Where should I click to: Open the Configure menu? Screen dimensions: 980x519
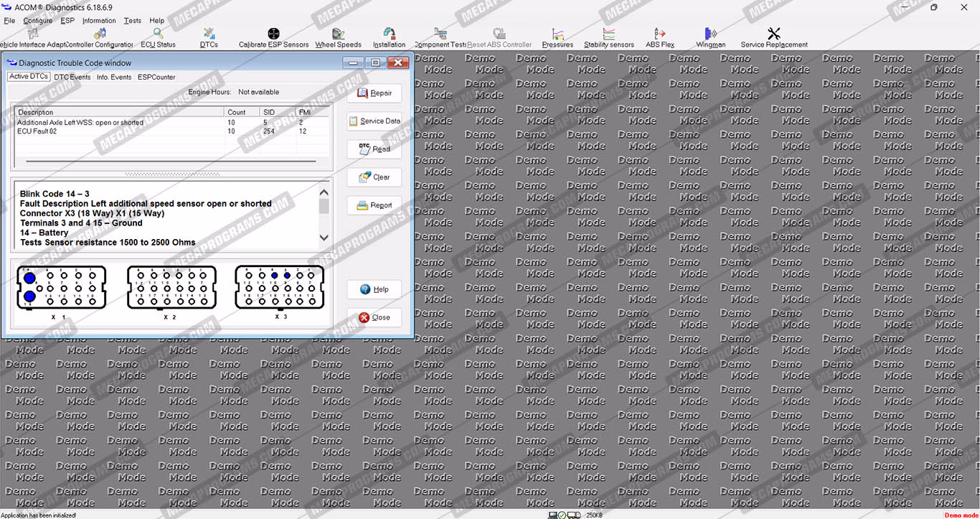coord(37,21)
